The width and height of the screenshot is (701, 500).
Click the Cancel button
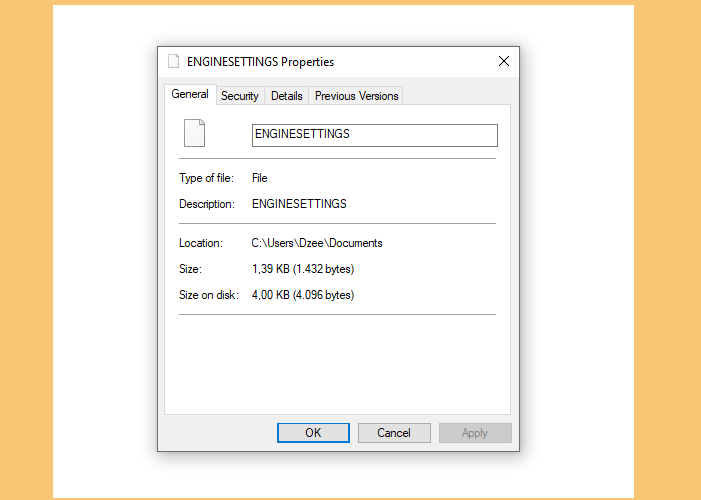pyautogui.click(x=394, y=432)
